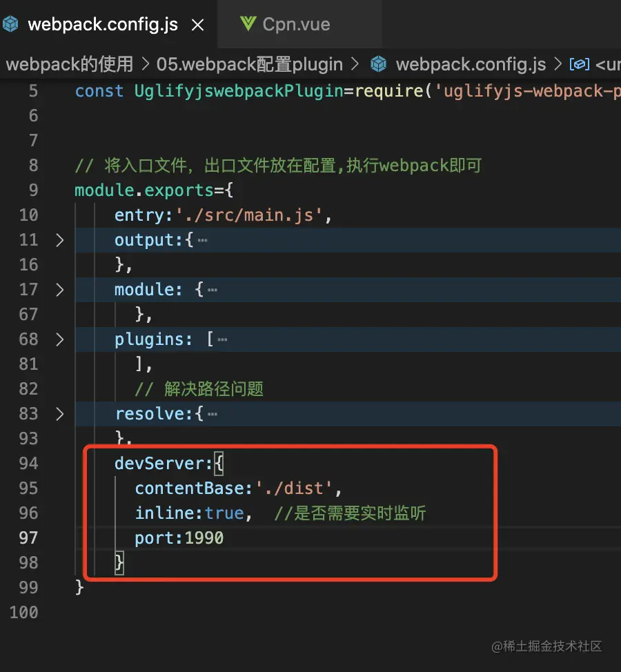This screenshot has height=672, width=621.
Task: Click the closing brace on line 98
Action: pyautogui.click(x=119, y=563)
